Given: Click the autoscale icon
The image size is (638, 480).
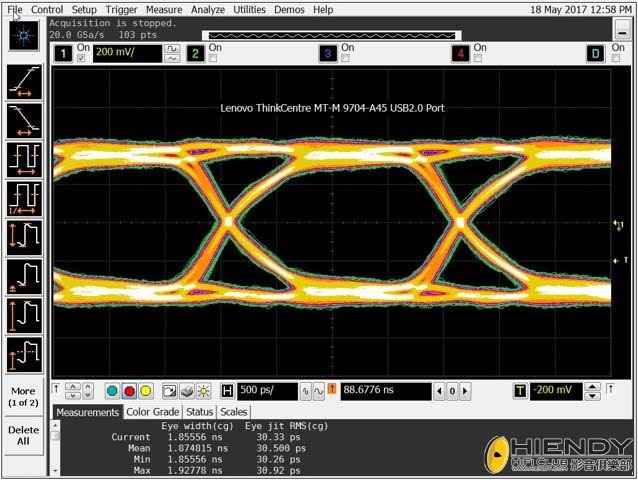Looking at the screenshot, I should [169, 391].
